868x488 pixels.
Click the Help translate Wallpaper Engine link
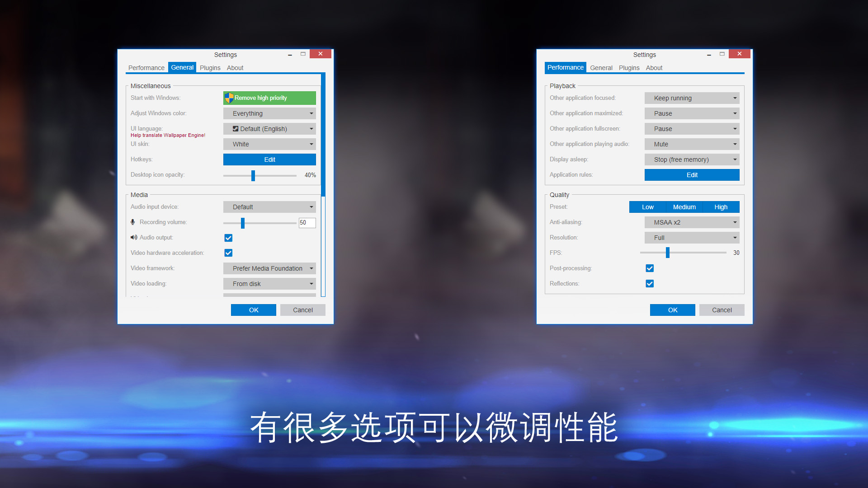pyautogui.click(x=167, y=135)
